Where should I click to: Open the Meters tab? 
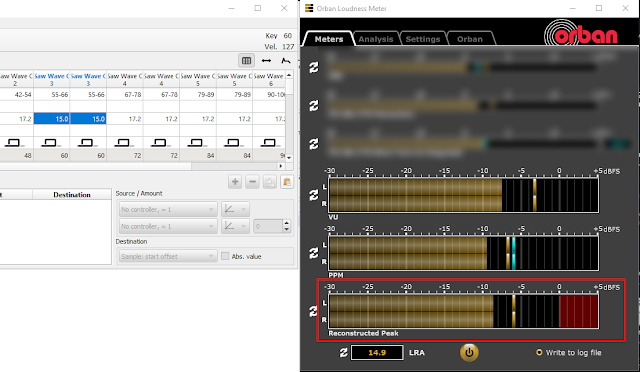(x=329, y=39)
